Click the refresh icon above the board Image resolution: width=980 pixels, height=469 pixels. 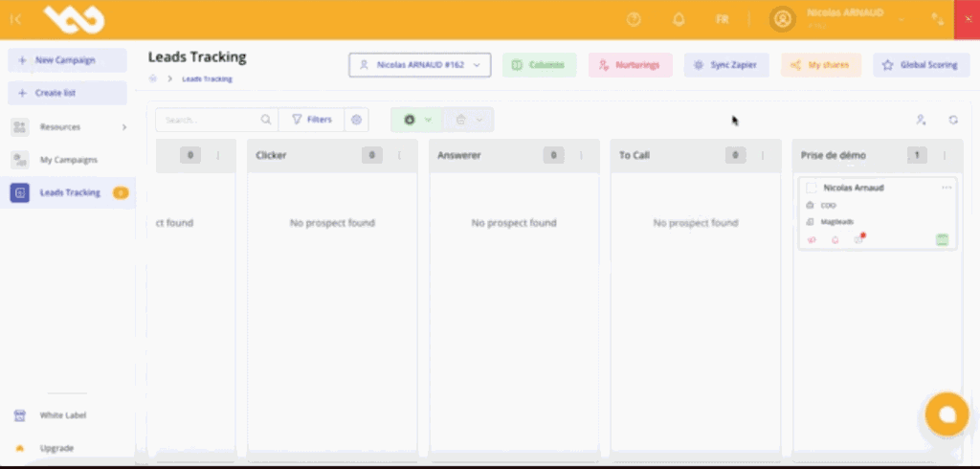tap(953, 120)
